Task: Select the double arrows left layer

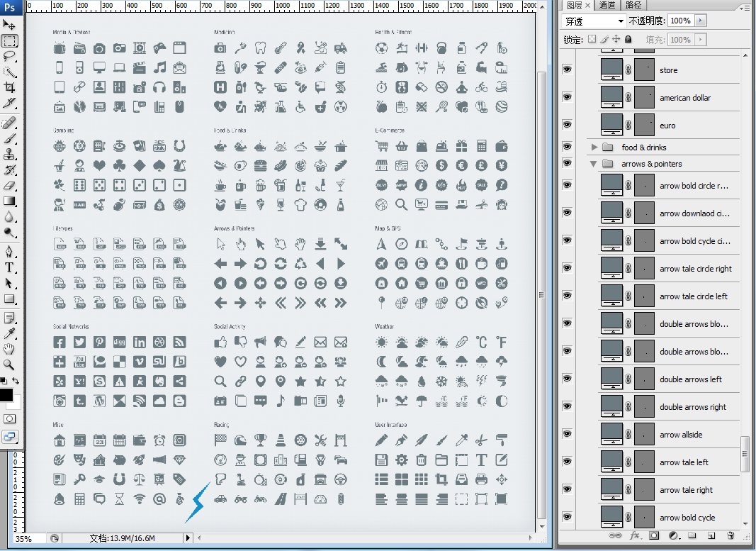Action: 691,379
